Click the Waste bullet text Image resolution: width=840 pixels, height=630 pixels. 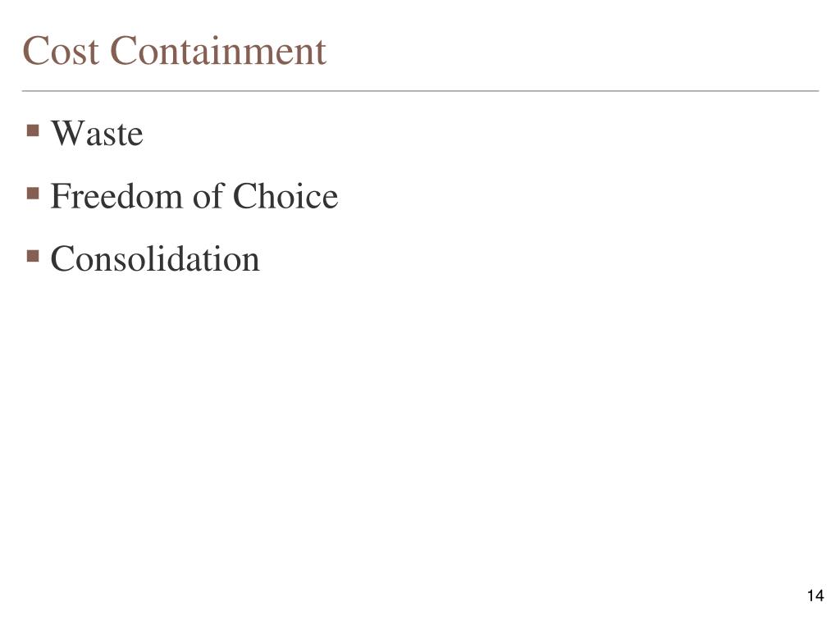97,133
